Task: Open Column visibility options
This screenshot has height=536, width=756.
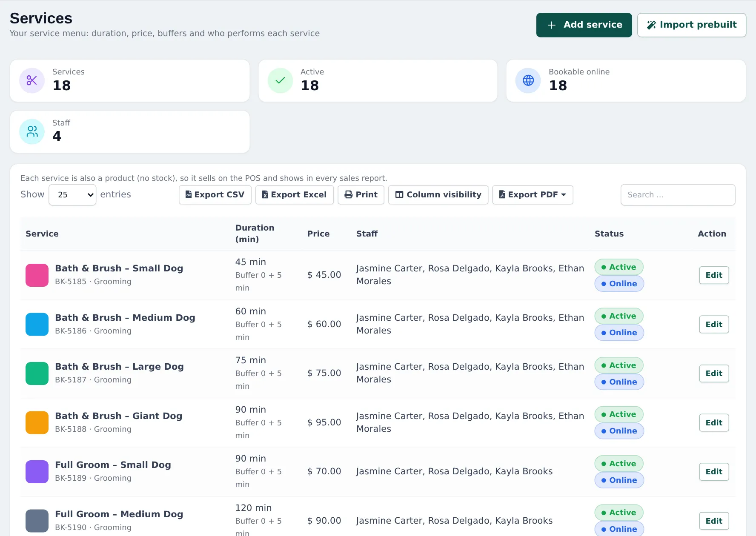Action: 438,195
